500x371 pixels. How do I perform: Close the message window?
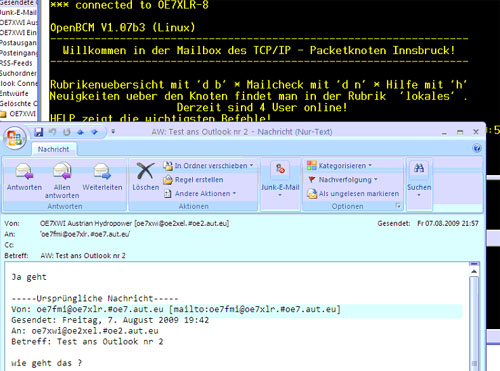[476, 132]
